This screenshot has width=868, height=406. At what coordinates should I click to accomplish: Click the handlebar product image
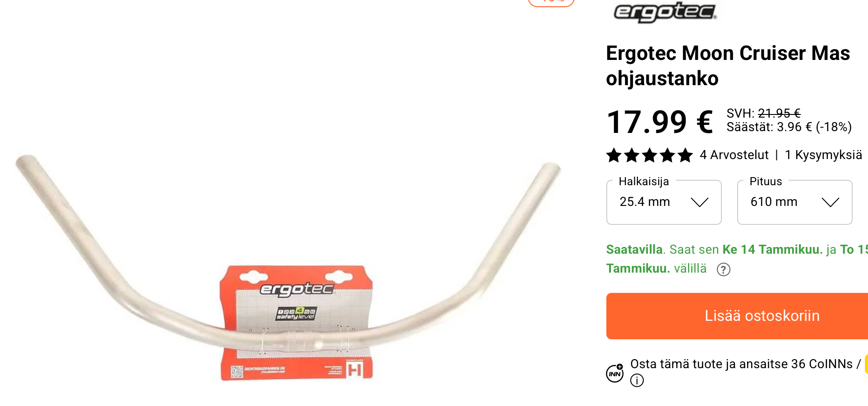tap(289, 268)
